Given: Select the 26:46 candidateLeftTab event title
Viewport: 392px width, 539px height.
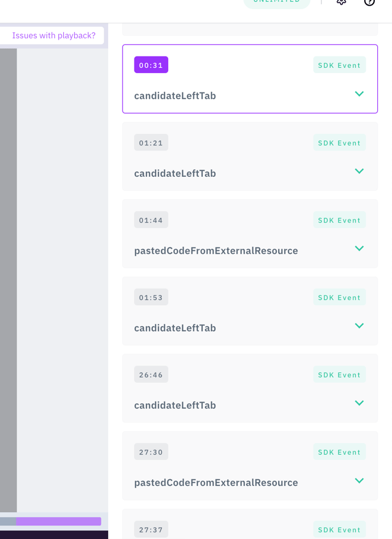Looking at the screenshot, I should click(x=175, y=405).
